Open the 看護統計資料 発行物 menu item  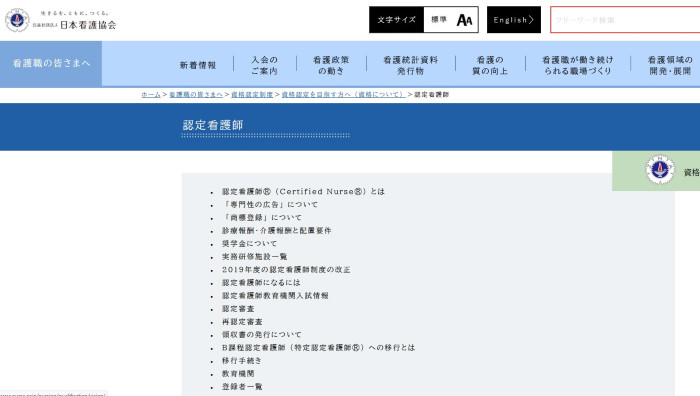(411, 65)
